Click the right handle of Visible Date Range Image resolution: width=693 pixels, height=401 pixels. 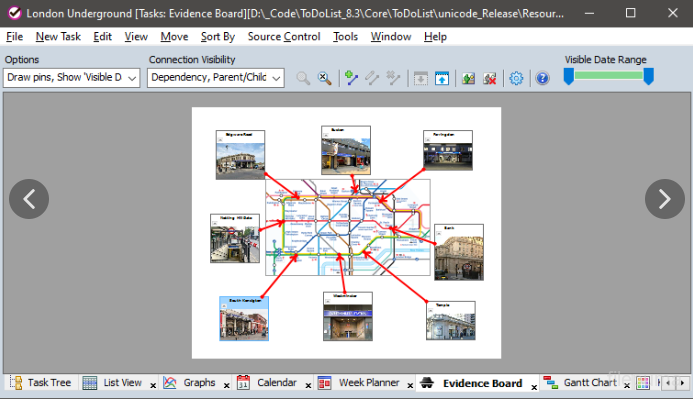coord(648,76)
